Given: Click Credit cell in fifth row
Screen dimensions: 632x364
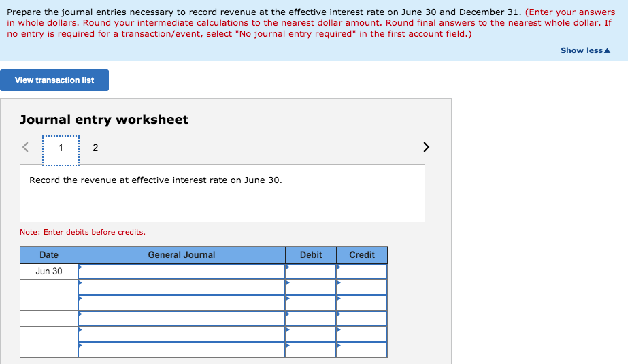Looking at the screenshot, I should tap(362, 334).
